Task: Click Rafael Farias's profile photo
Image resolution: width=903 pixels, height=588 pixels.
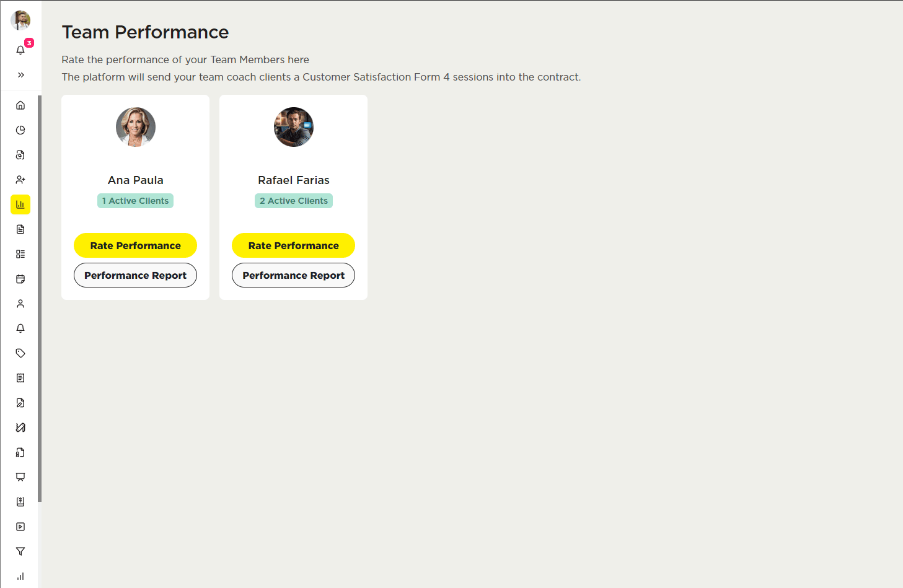Action: click(x=294, y=127)
